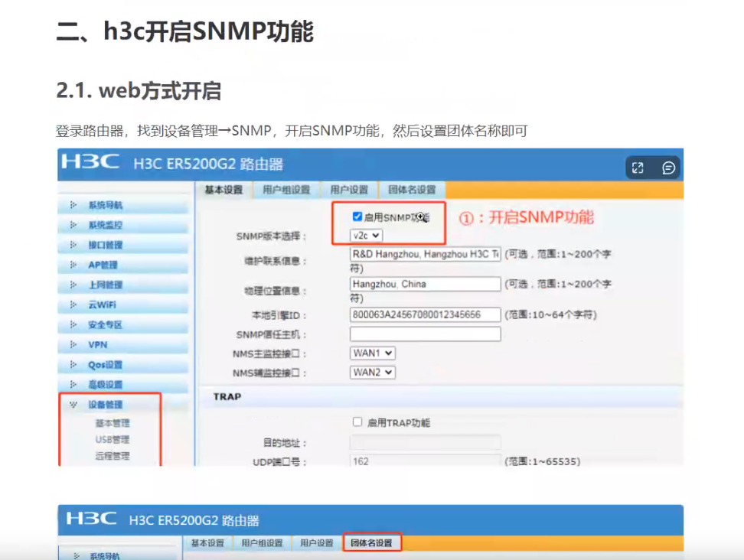
Task: Open the NMS主监控接口 WAN1 dropdown
Action: 373,353
